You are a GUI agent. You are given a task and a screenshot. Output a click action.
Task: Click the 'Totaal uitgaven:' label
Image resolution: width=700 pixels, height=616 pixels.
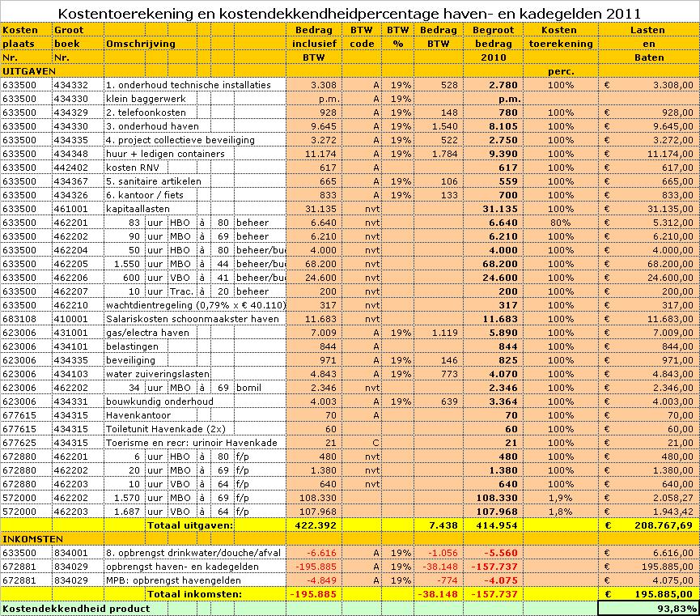[190, 525]
